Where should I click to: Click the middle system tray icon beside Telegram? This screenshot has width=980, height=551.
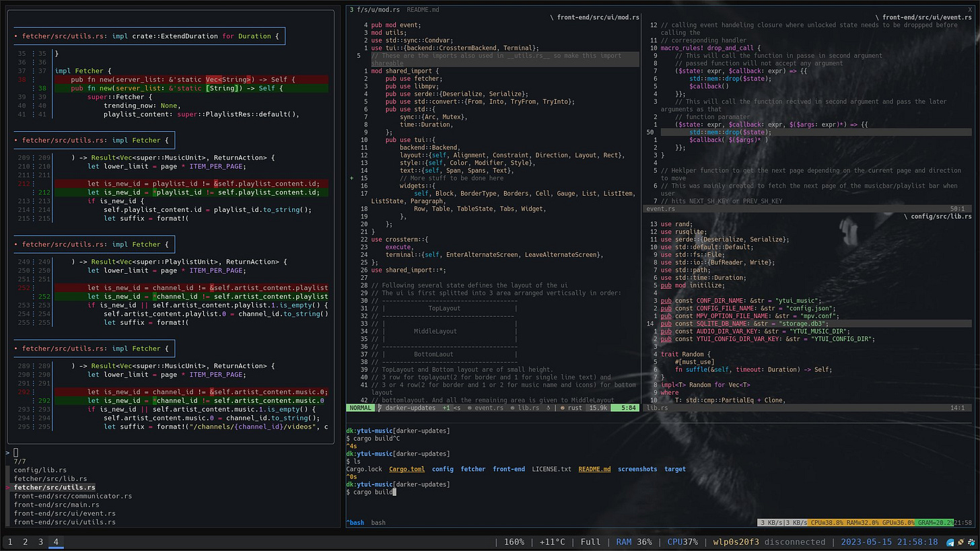(x=960, y=542)
